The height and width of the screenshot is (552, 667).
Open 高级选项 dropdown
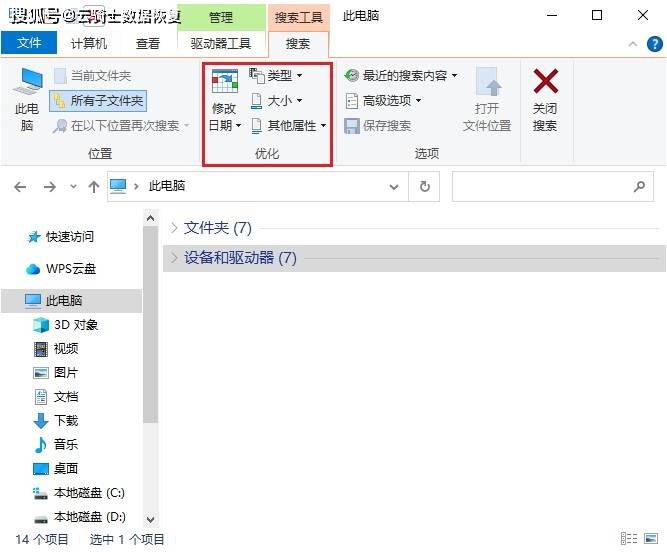[383, 101]
